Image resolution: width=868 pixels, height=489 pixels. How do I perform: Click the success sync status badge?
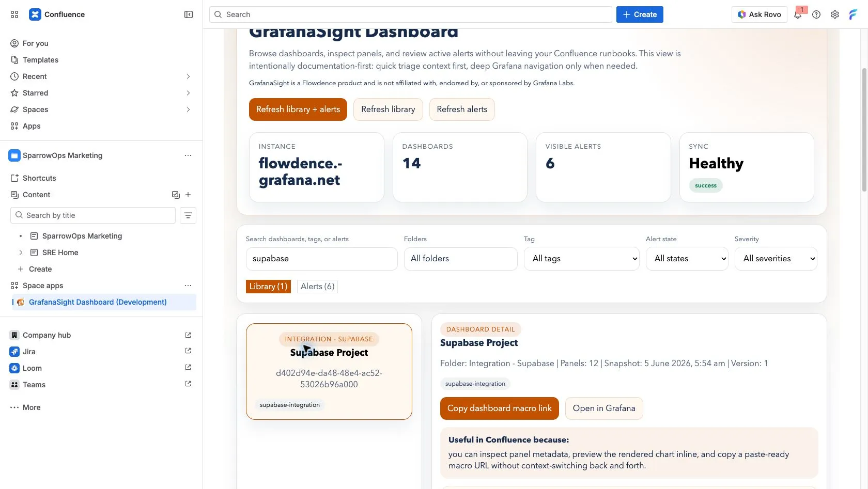[x=706, y=185]
